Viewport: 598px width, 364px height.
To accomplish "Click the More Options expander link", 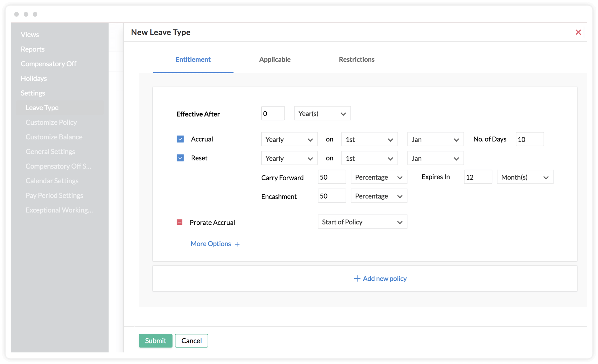I will click(215, 243).
